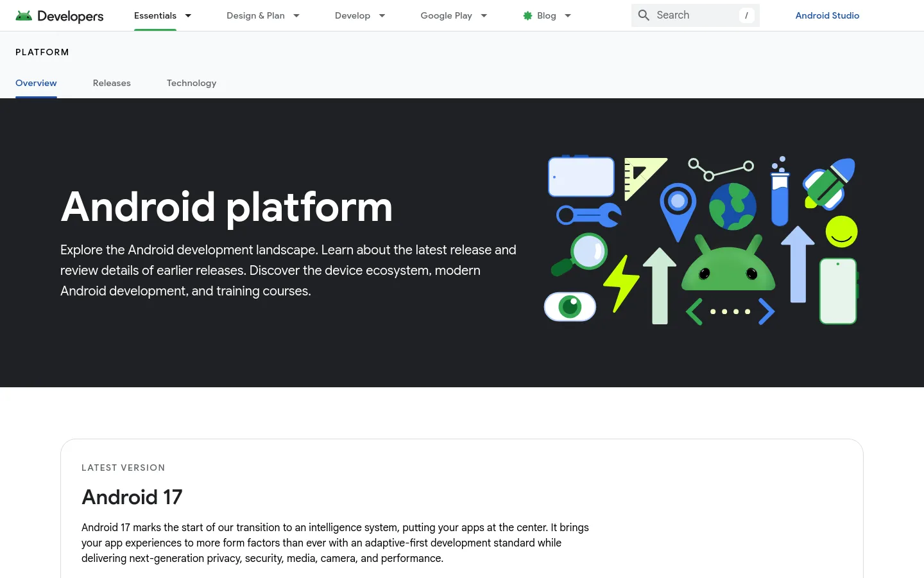Click the search magnifier icon
Screen dimensions: 924x578
pyautogui.click(x=644, y=15)
